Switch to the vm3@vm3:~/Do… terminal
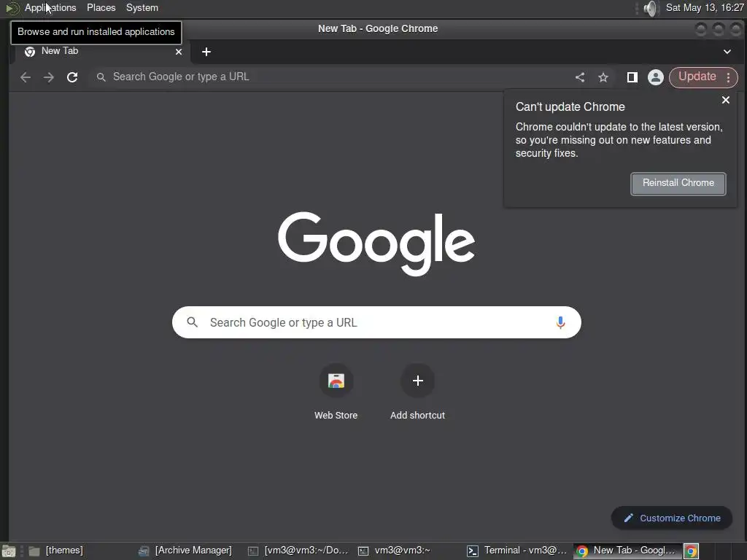Viewport: 747px width, 560px height. pyautogui.click(x=298, y=551)
